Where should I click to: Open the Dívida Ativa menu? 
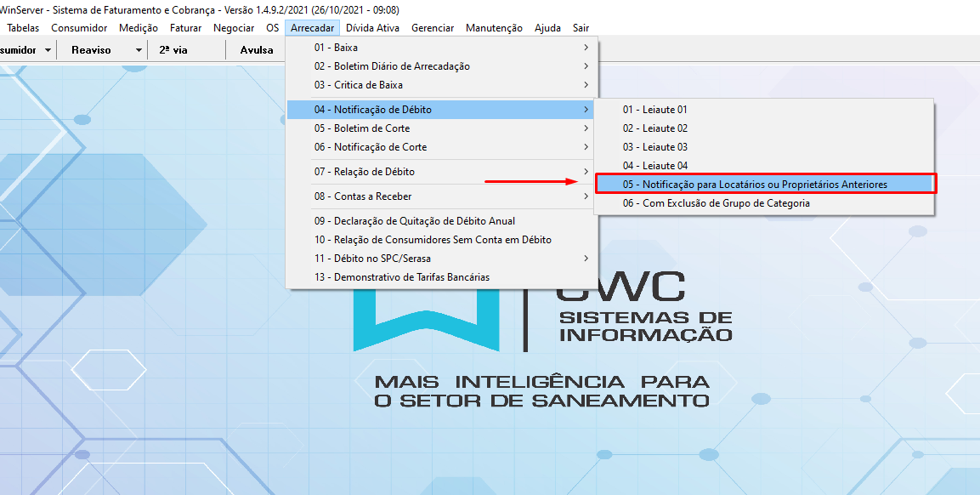[x=372, y=28]
